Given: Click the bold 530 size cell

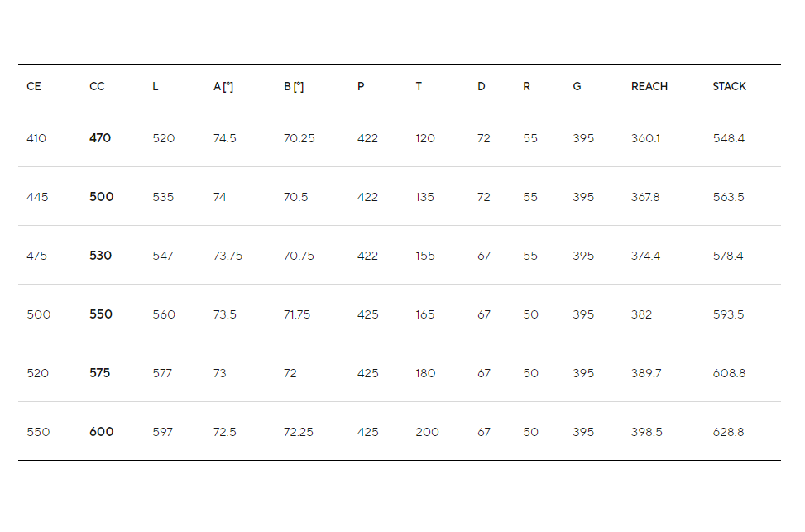Looking at the screenshot, I should tap(101, 256).
